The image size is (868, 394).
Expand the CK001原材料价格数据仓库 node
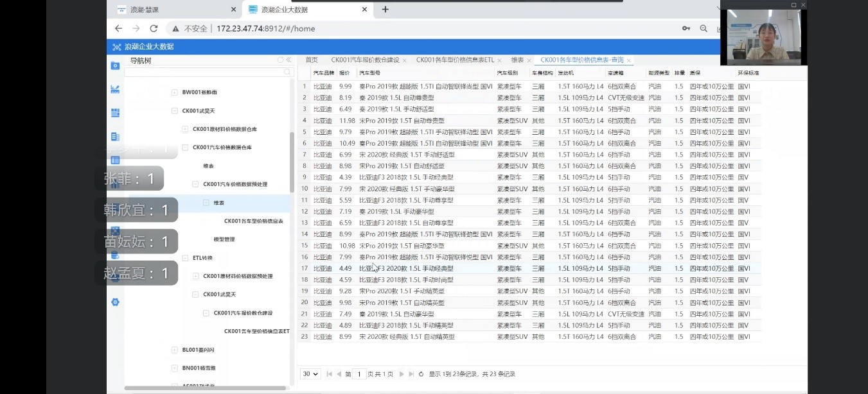click(185, 129)
